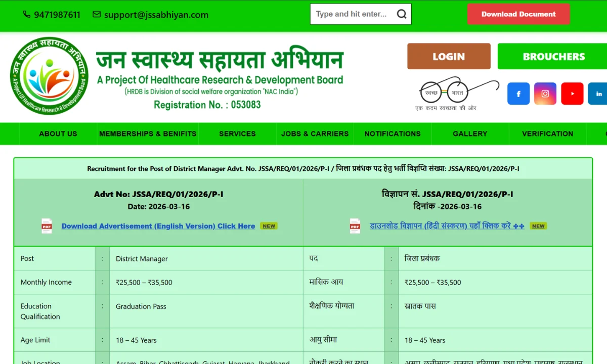Viewport: 607px width, 364px height.
Task: Click the 'Age Limit' label
Action: pyautogui.click(x=35, y=340)
